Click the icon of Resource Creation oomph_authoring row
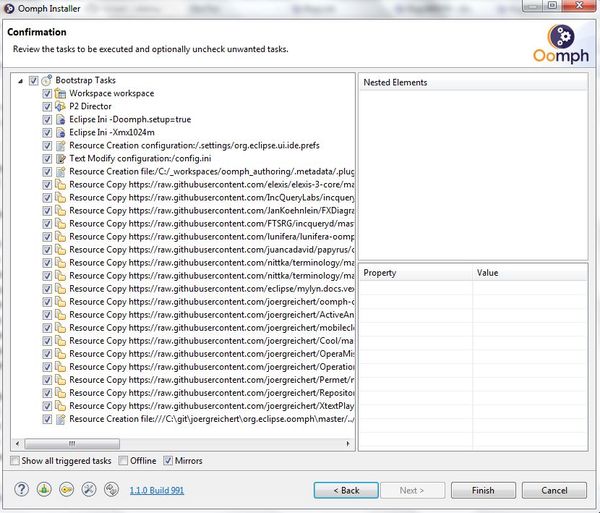The height and width of the screenshot is (513, 600). pos(60,171)
